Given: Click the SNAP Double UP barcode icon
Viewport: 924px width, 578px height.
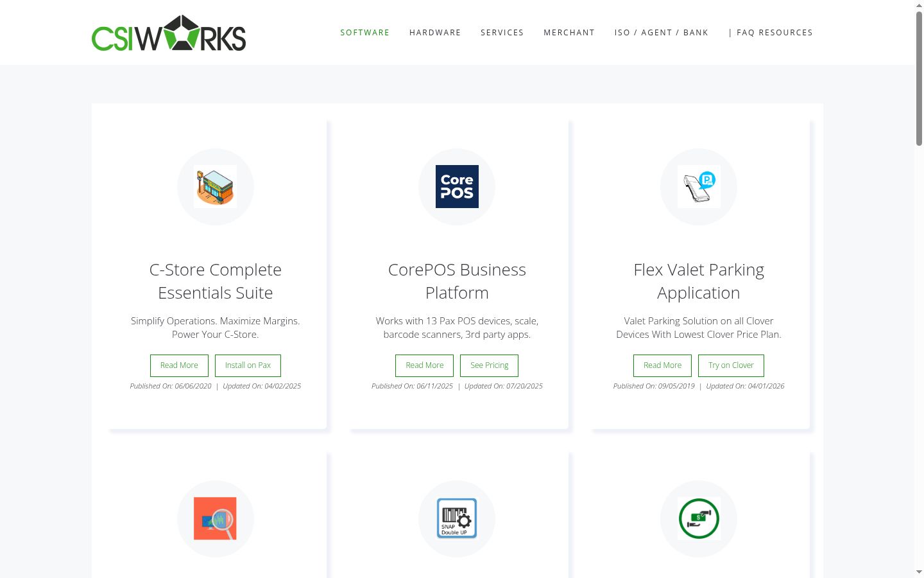Looking at the screenshot, I should click(x=457, y=518).
